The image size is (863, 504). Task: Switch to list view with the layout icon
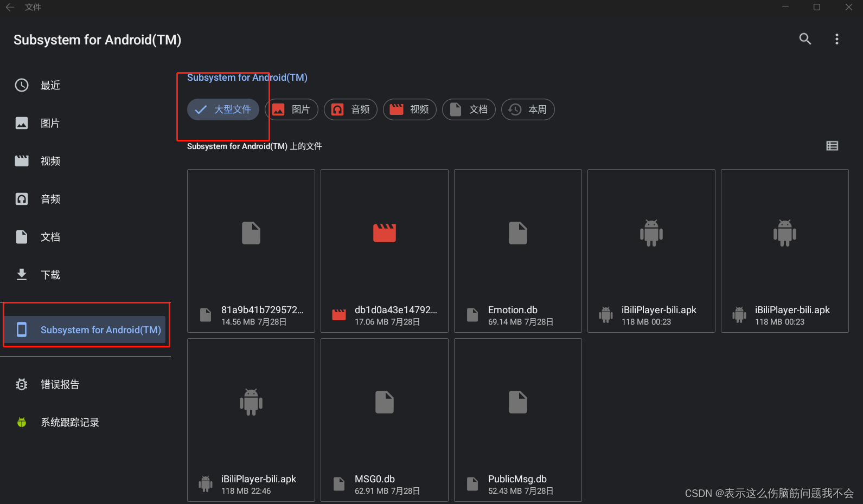tap(832, 146)
